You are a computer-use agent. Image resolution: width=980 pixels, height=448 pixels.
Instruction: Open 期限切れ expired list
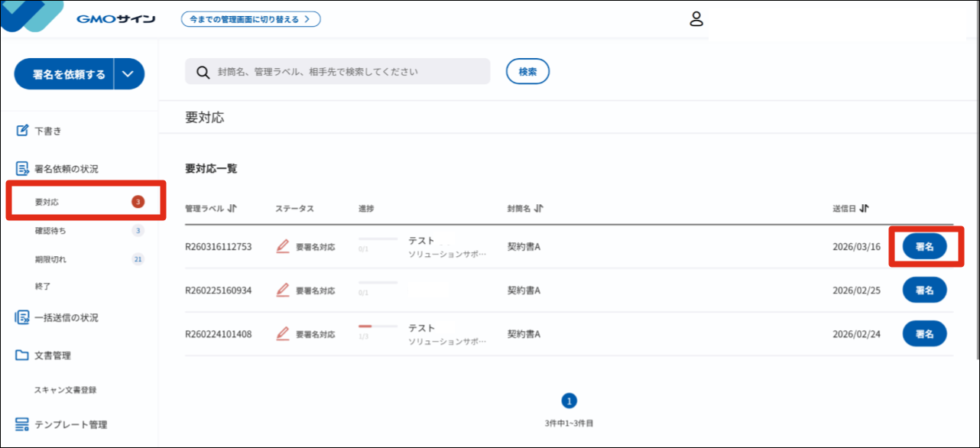(50, 259)
